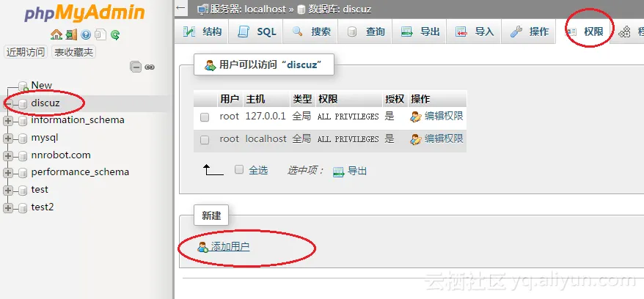
Task: Click the collapse-all minus icon in navigation
Action: 136,67
